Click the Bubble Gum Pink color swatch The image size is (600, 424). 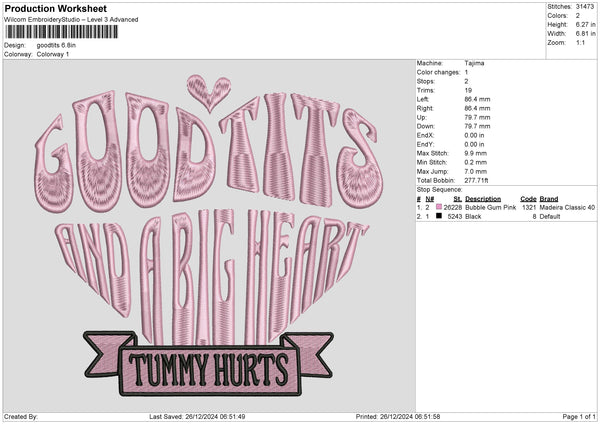point(439,207)
